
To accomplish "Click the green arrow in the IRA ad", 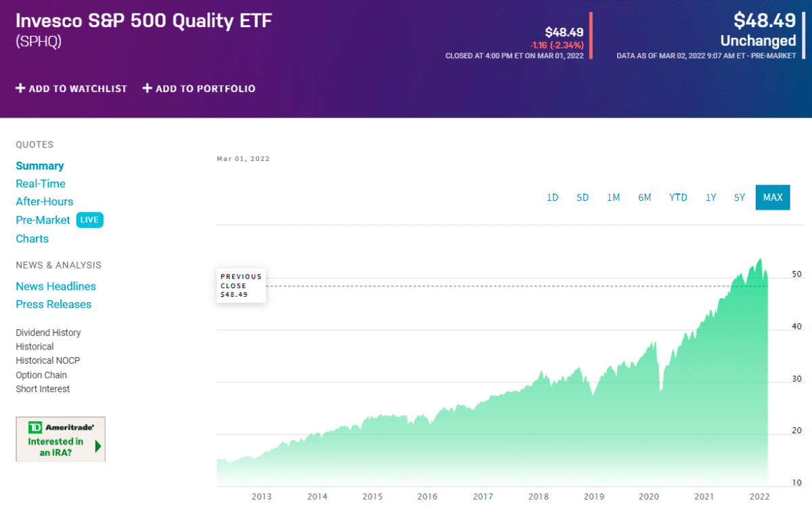I will coord(99,446).
